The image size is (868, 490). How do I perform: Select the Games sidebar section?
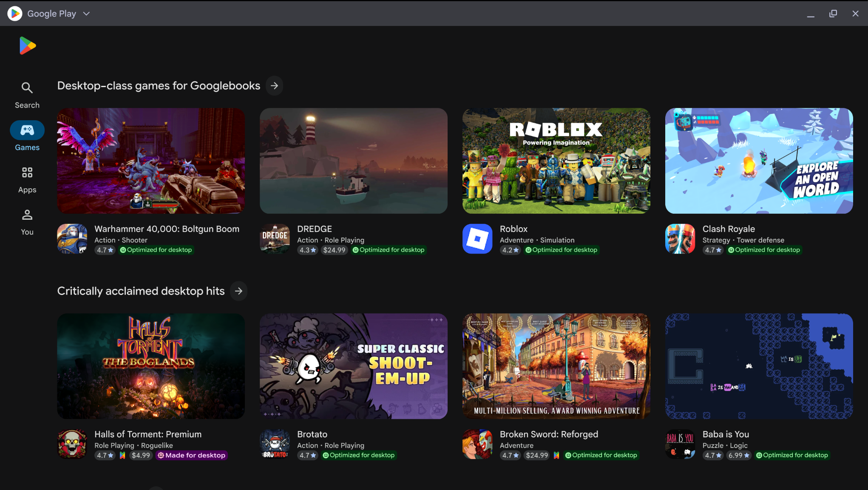point(27,136)
